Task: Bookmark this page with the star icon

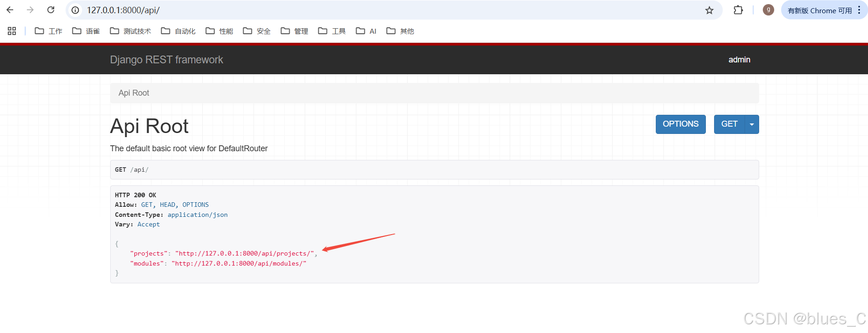Action: 709,10
